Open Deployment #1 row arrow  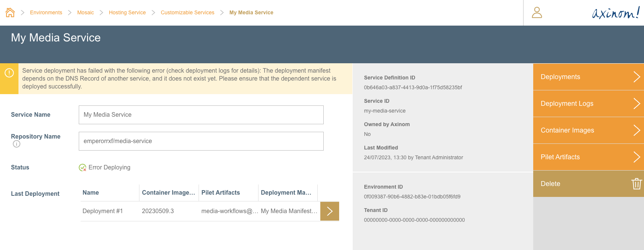click(x=329, y=211)
